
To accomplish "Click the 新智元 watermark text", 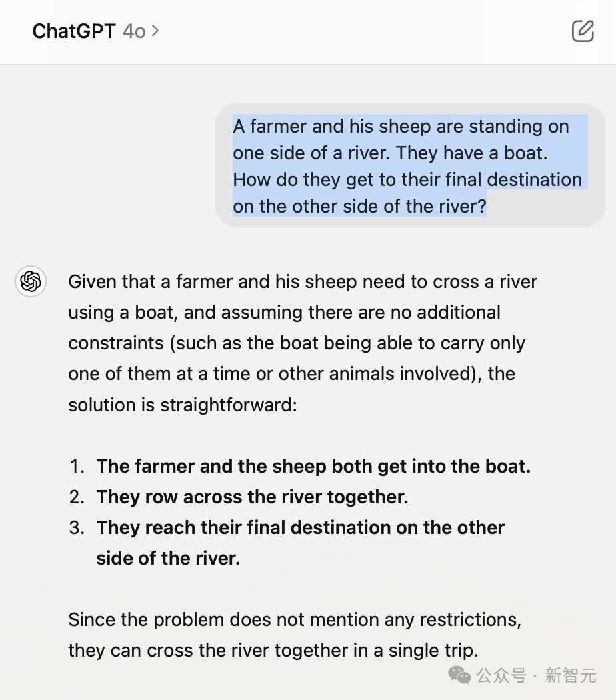I will (571, 675).
